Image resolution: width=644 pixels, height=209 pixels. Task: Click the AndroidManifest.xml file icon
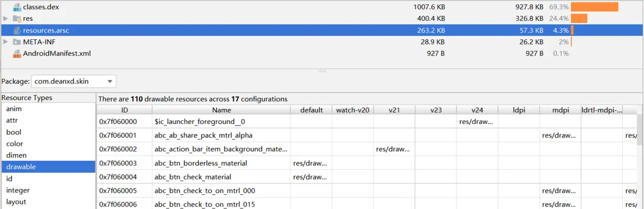[x=17, y=53]
